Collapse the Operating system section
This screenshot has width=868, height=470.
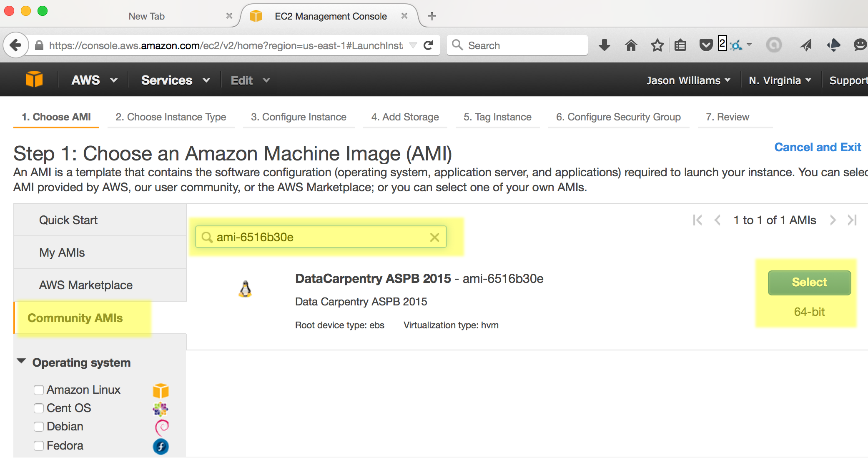22,361
